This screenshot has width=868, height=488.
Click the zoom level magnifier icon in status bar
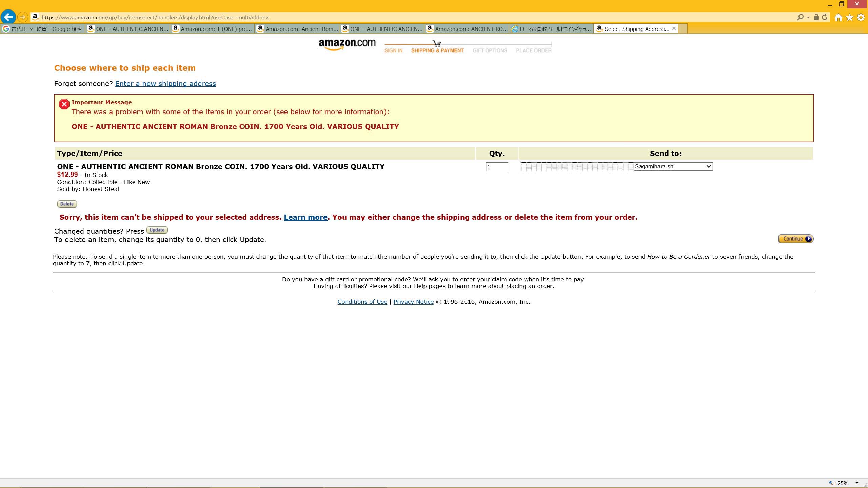[830, 483]
